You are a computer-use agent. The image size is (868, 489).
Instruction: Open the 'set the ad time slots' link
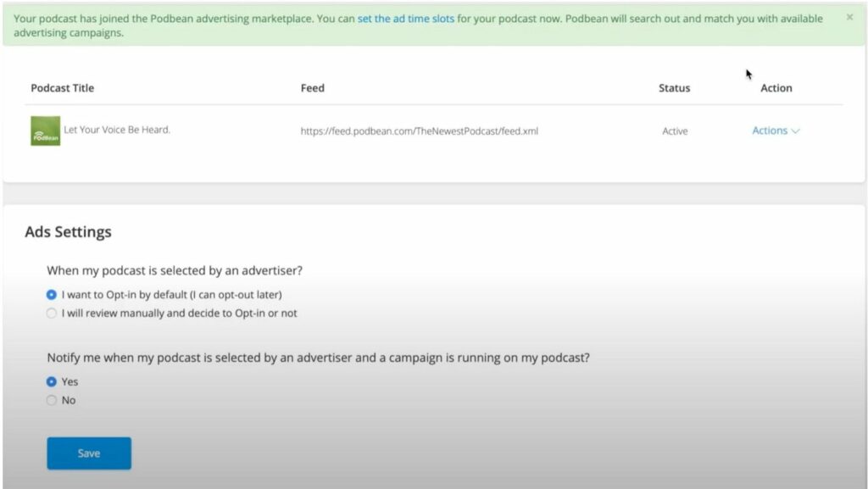tap(406, 19)
